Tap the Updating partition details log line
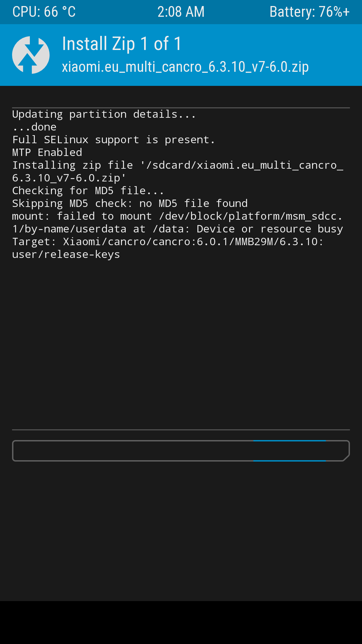The width and height of the screenshot is (362, 644). click(104, 114)
